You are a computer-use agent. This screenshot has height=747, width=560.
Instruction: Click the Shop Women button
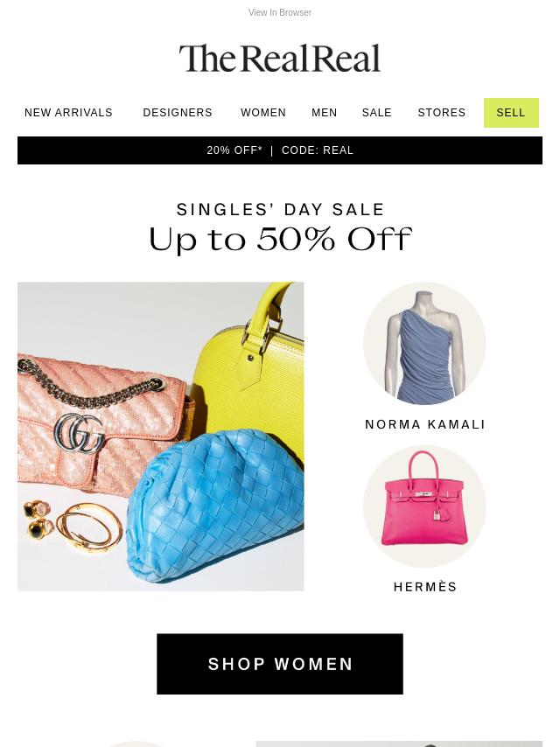pos(280,664)
